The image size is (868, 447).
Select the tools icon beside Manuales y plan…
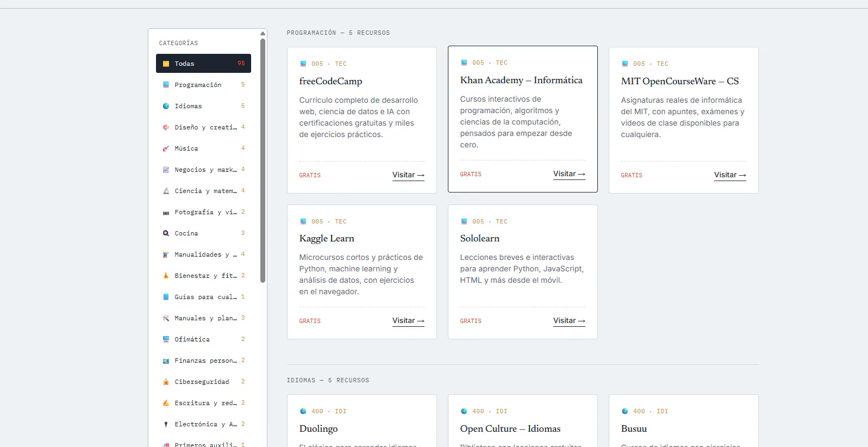pyautogui.click(x=166, y=318)
